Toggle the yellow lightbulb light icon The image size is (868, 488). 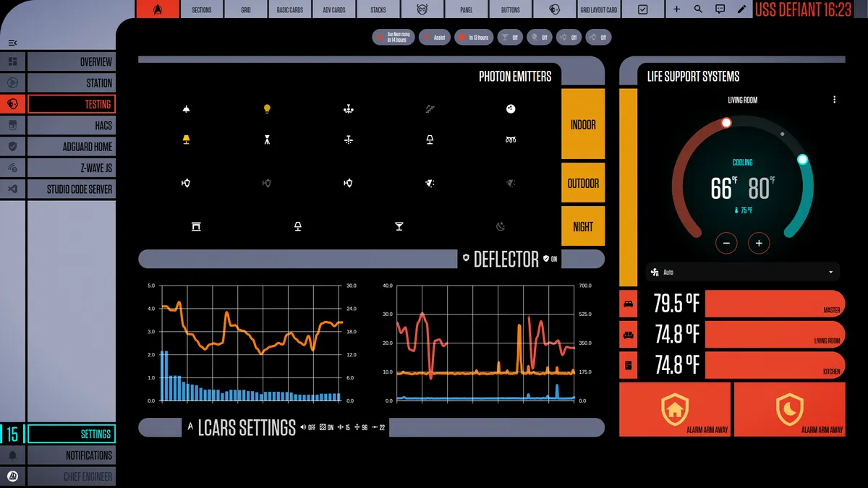267,109
